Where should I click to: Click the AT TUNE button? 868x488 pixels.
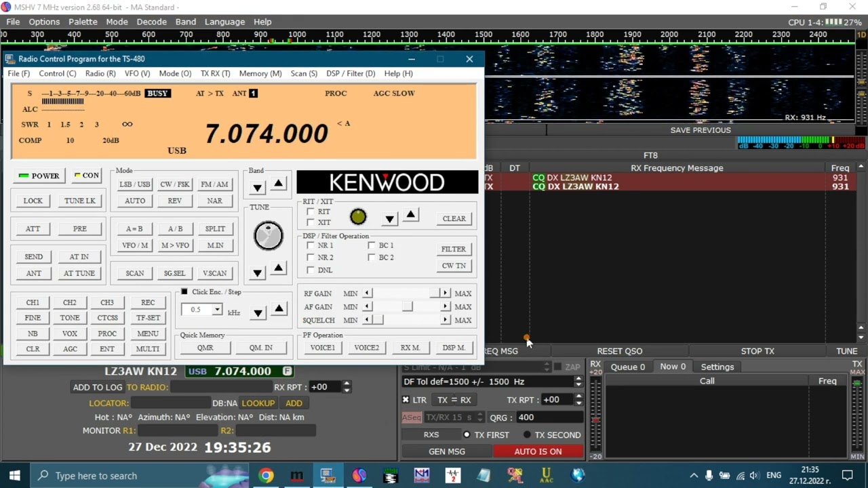point(79,273)
